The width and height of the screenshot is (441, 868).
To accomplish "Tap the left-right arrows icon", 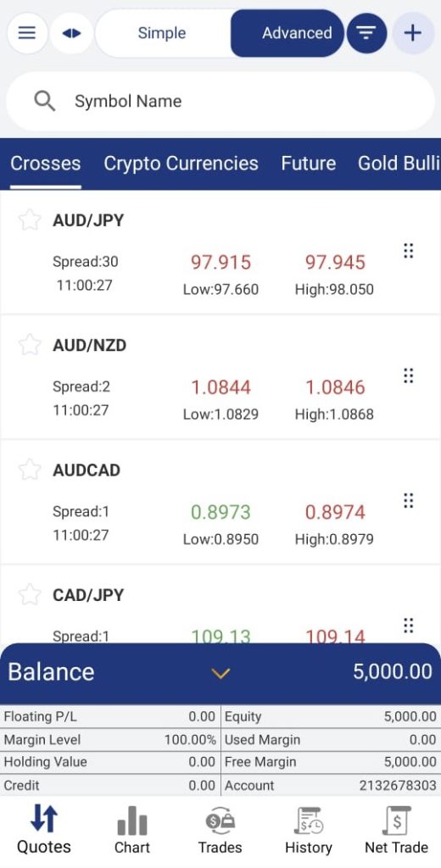I will coord(71,33).
